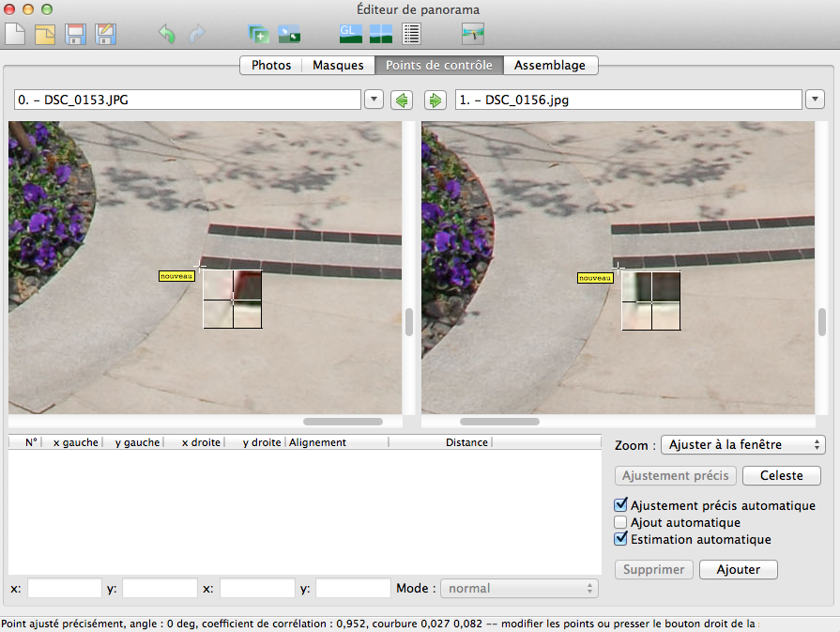Click the Ajouter button

pos(738,569)
